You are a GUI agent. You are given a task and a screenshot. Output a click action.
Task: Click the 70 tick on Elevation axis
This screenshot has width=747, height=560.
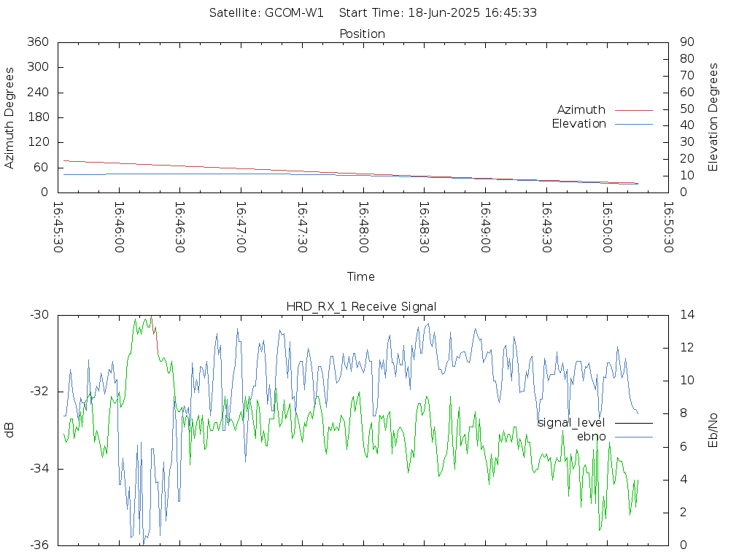coord(687,75)
